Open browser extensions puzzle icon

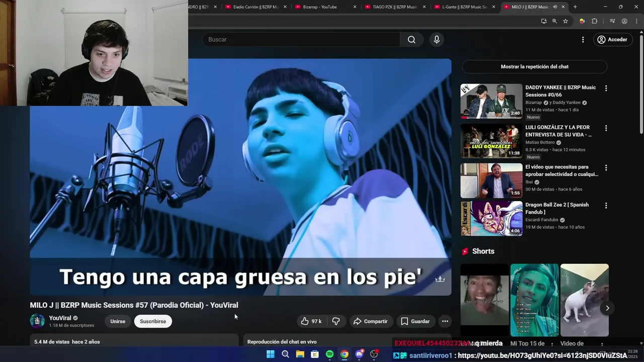pyautogui.click(x=595, y=21)
